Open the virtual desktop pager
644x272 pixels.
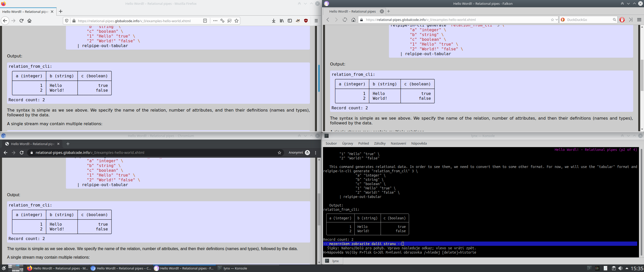pyautogui.click(x=16, y=268)
